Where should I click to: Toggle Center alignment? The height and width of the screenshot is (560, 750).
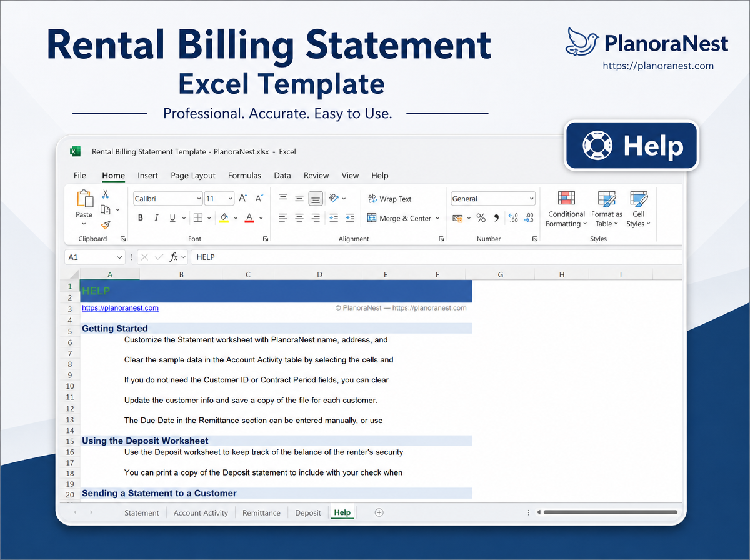(x=299, y=218)
